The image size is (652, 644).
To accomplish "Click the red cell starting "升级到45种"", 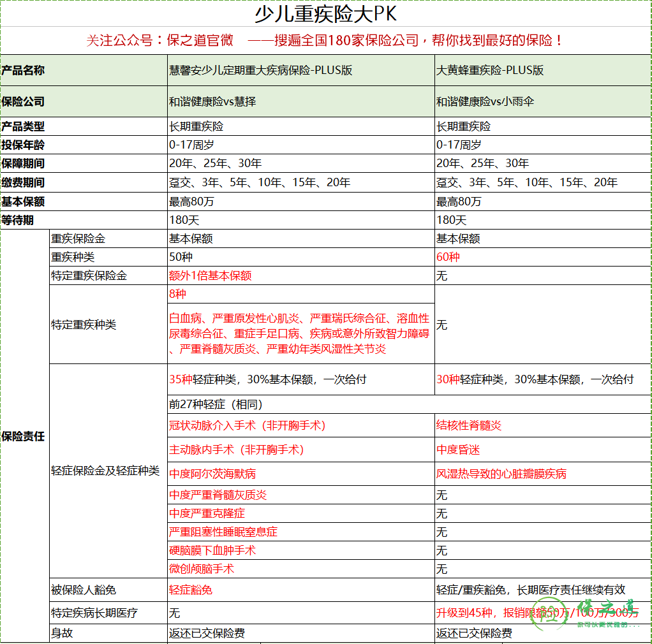I will 543,613.
